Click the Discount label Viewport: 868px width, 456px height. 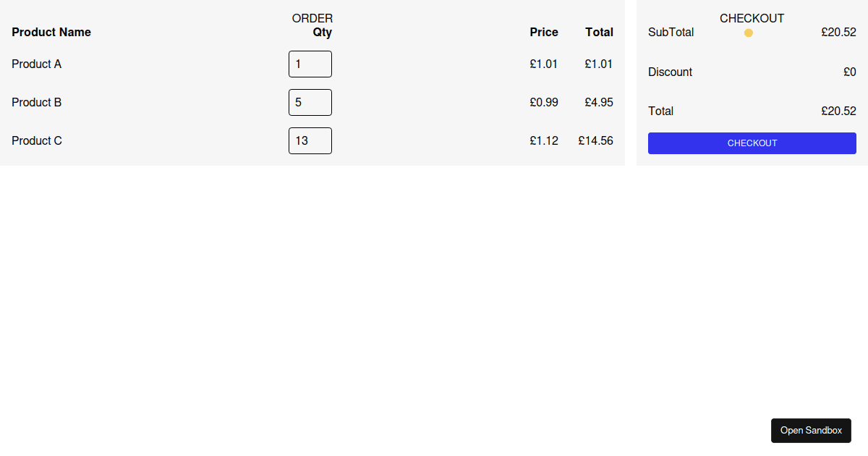click(671, 72)
